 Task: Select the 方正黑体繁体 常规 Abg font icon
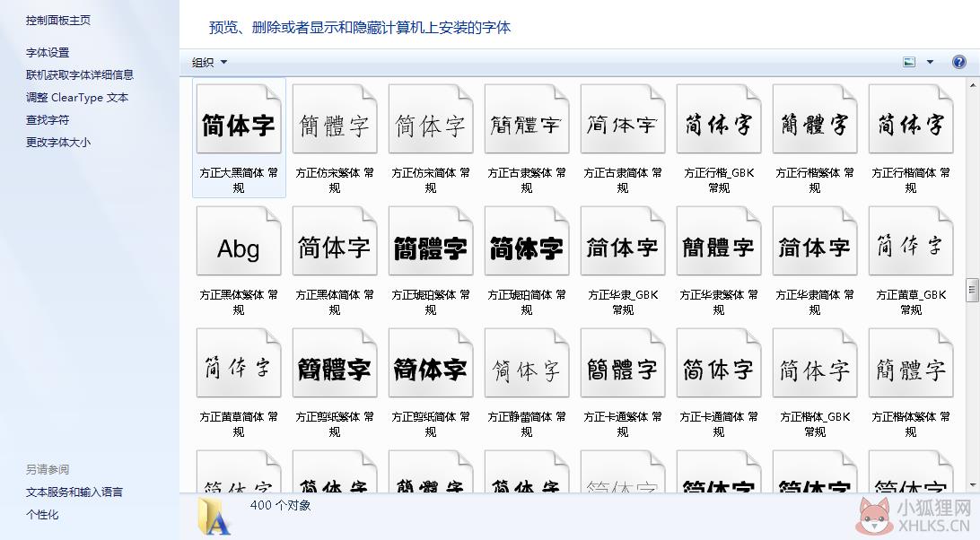click(239, 241)
